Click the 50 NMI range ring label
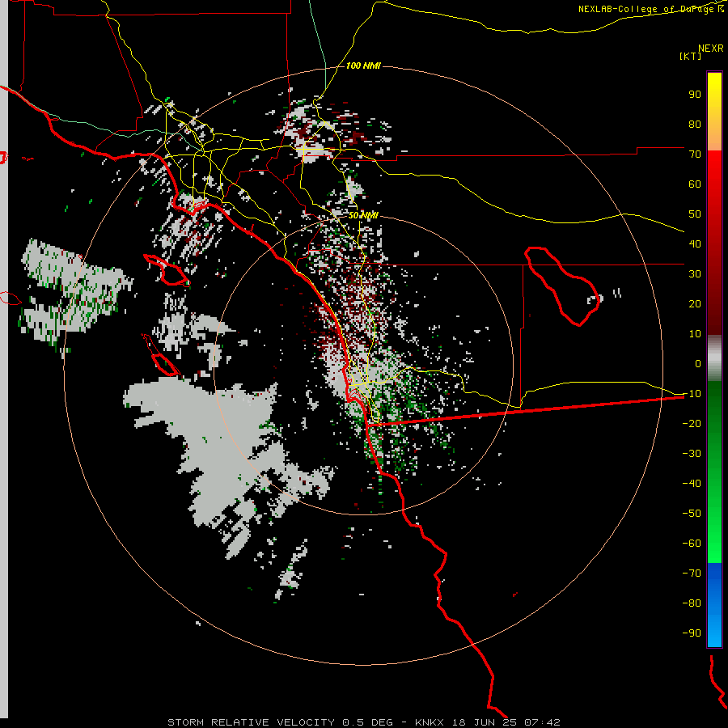 (x=363, y=215)
